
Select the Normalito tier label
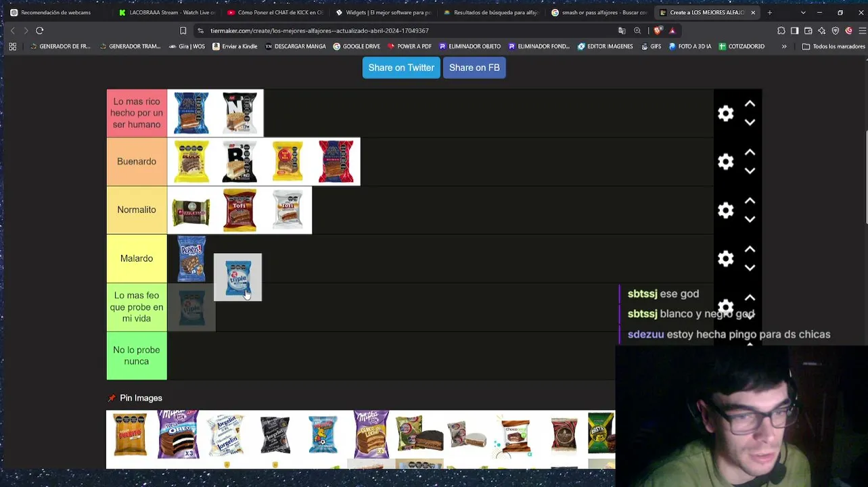[x=137, y=210]
